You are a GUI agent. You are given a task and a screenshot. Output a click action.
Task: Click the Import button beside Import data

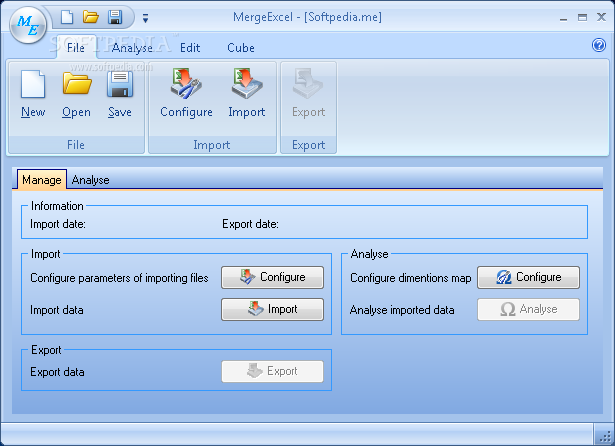click(x=272, y=309)
